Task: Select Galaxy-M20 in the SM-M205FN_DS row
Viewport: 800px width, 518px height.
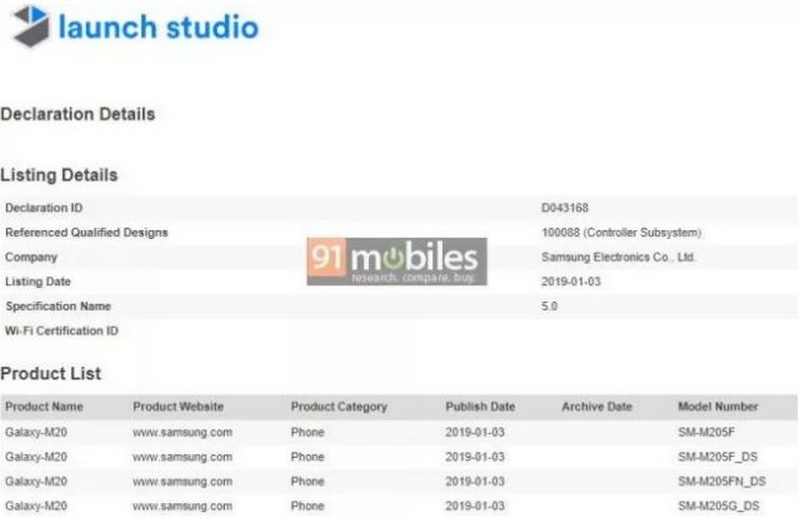Action: [36, 481]
